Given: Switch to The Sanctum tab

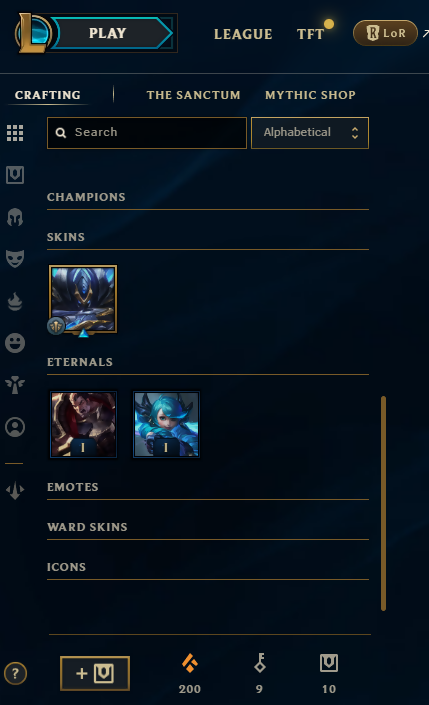Looking at the screenshot, I should coord(193,95).
